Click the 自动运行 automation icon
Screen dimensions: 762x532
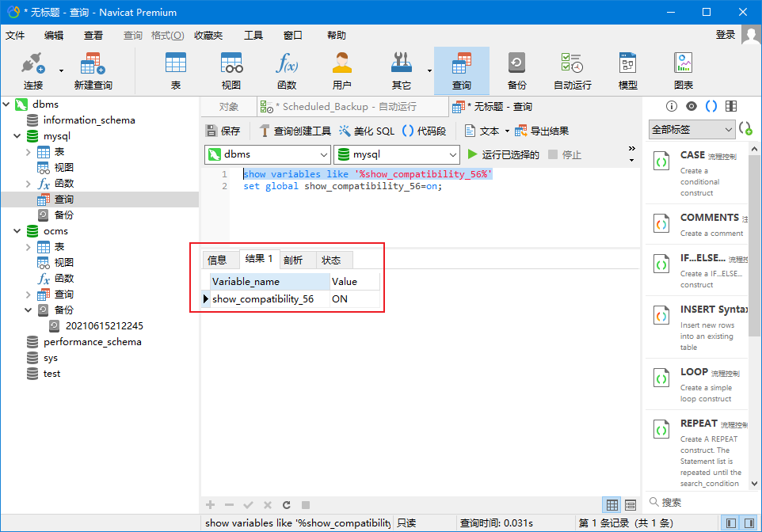click(572, 71)
